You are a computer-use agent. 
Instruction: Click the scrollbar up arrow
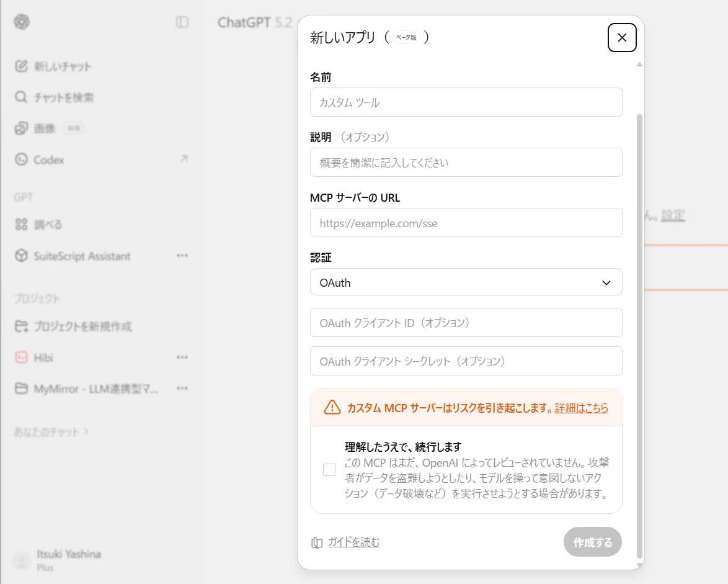(639, 64)
